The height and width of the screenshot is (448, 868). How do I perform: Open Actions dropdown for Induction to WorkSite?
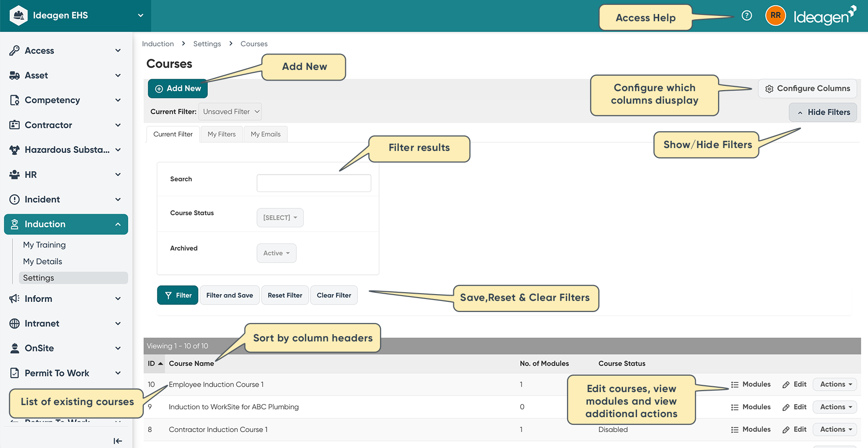pos(834,407)
